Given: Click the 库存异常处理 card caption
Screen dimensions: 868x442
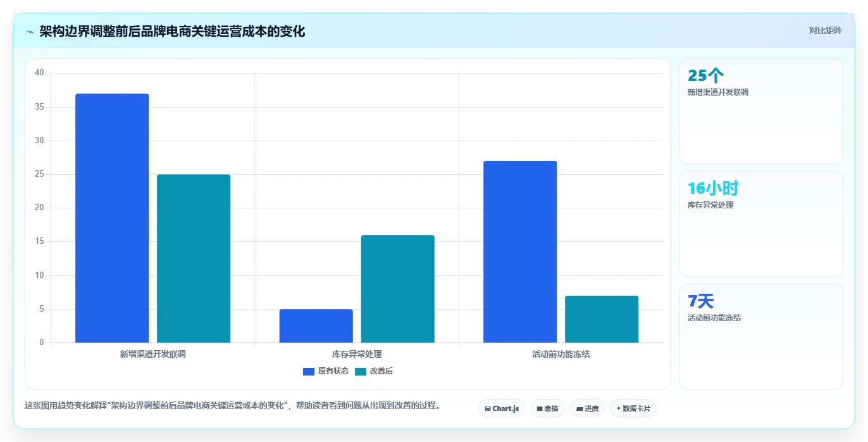Looking at the screenshot, I should 710,205.
